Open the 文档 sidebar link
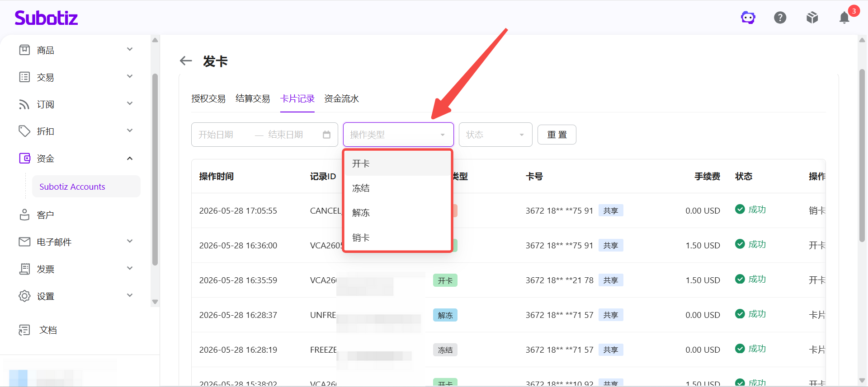Screen dimensions: 868x387 48,330
